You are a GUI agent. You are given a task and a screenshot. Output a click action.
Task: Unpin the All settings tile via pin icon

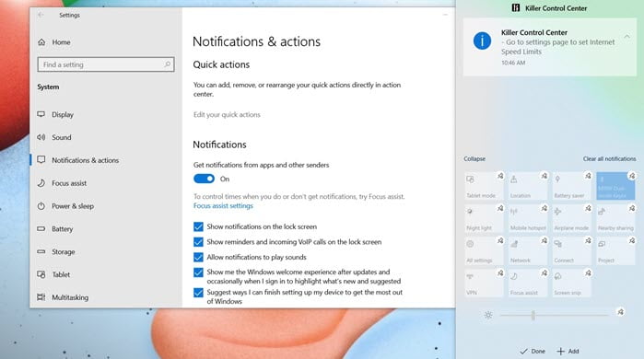(500, 240)
